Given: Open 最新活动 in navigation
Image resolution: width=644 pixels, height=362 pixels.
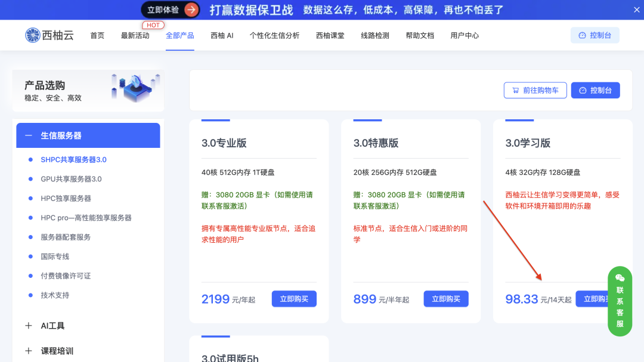Looking at the screenshot, I should pos(135,35).
